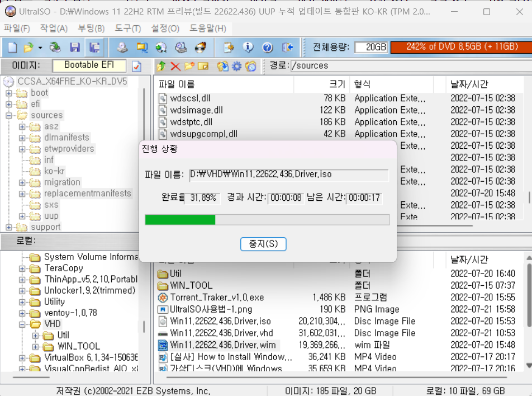Click the 전체용량 20GB size field
The image size is (532, 396).
(x=371, y=47)
